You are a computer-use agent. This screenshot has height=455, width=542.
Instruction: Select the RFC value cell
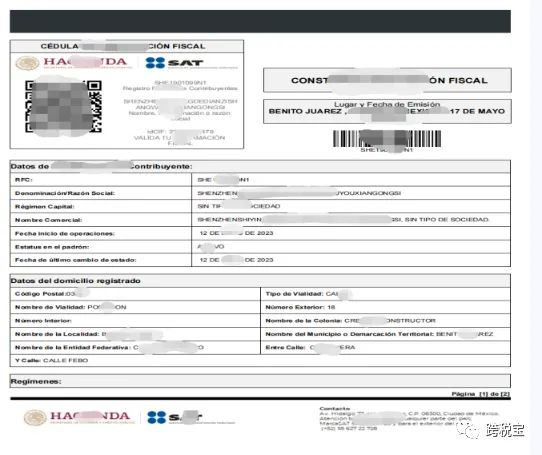click(x=351, y=180)
